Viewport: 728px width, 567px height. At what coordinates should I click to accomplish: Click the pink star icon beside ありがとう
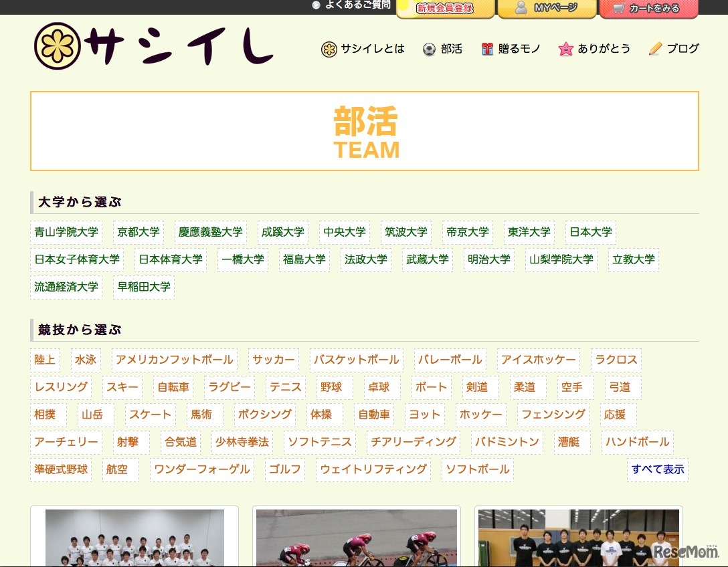(566, 49)
